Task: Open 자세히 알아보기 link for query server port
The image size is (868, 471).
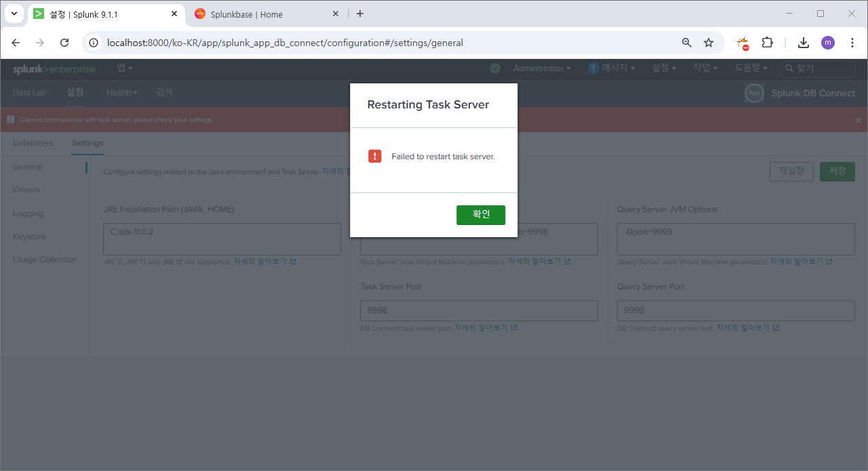Action: tap(748, 327)
